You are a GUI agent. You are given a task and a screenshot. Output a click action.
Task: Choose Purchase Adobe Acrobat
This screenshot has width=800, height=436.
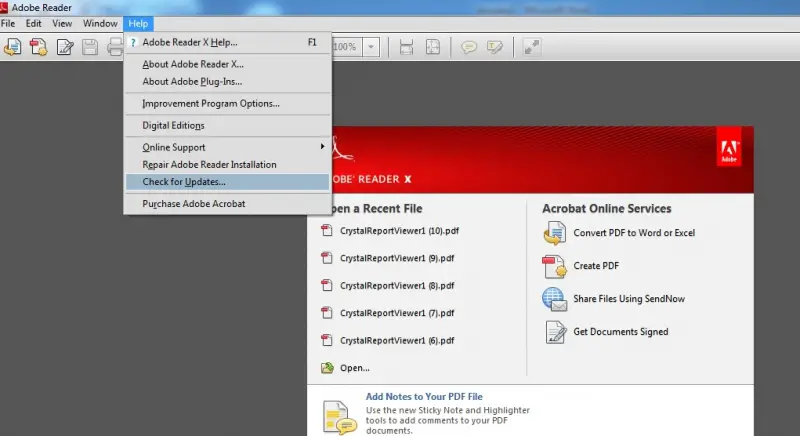click(228, 204)
